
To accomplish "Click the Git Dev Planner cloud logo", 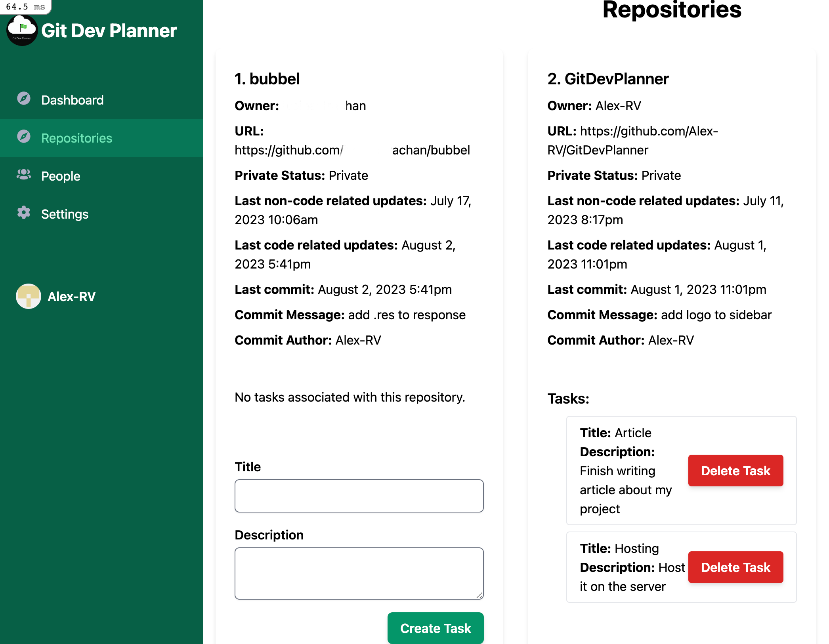I will (22, 31).
